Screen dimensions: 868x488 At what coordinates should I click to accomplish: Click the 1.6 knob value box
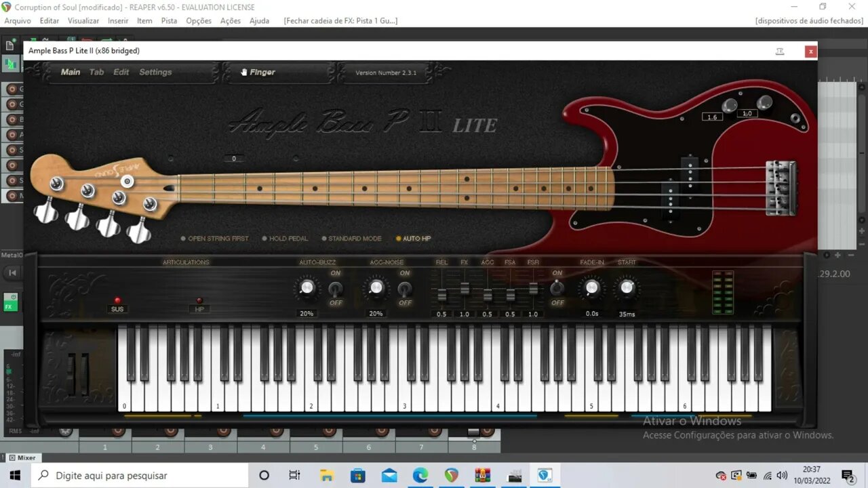tap(712, 117)
